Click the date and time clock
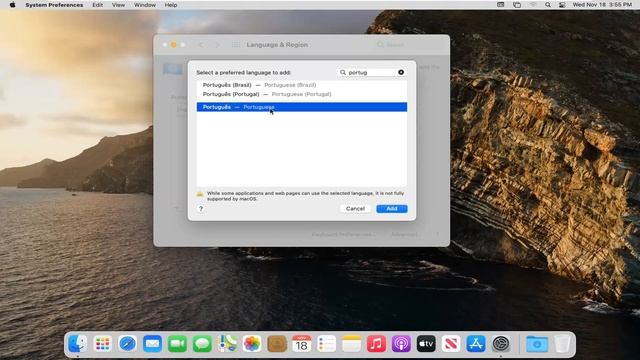 [x=602, y=5]
